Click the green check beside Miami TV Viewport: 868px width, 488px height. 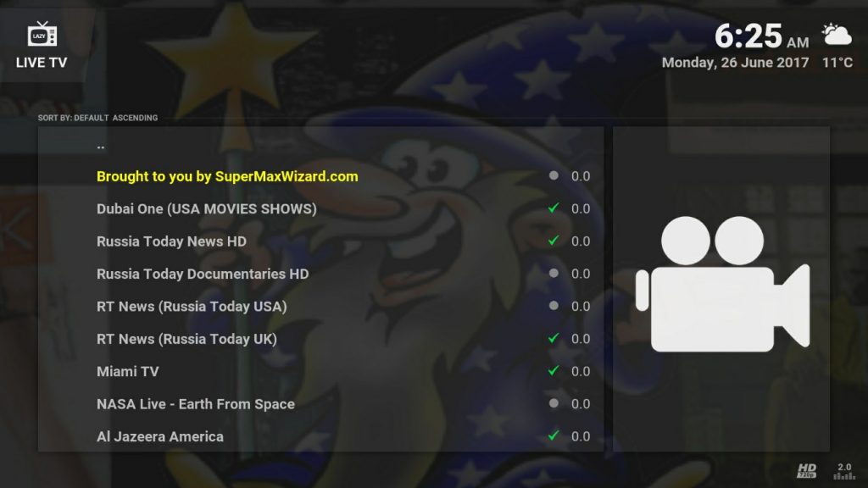553,371
